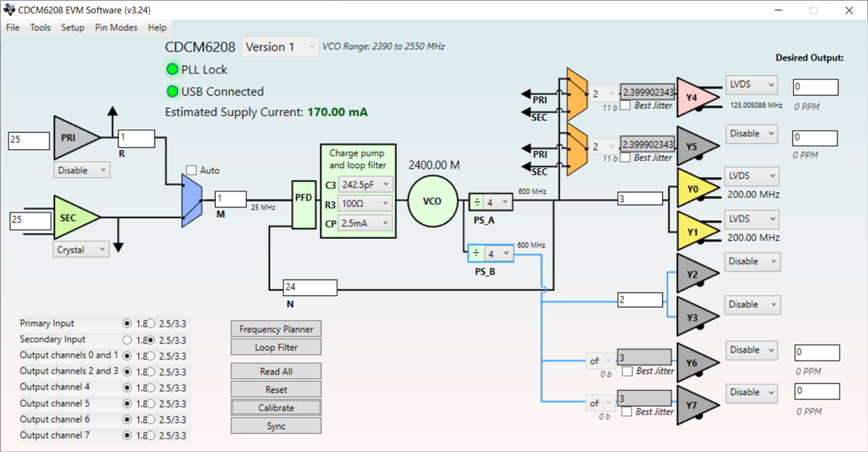Image resolution: width=868 pixels, height=452 pixels.
Task: Click the R divider input field
Action: click(x=136, y=138)
